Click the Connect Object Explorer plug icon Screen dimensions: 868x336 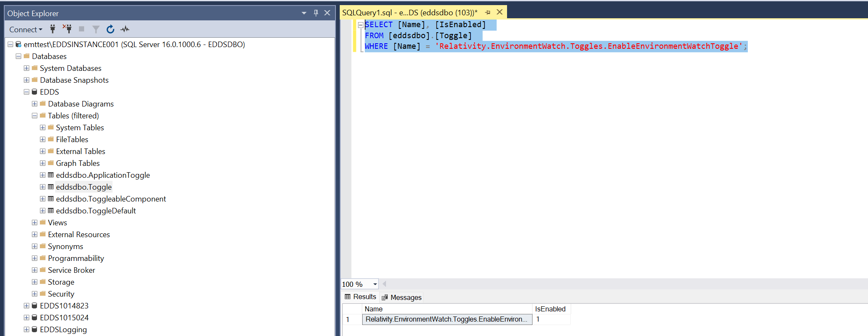[x=53, y=29]
